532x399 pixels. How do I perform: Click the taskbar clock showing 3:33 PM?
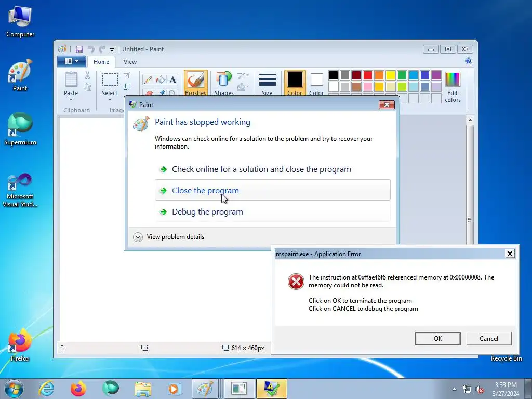point(506,389)
